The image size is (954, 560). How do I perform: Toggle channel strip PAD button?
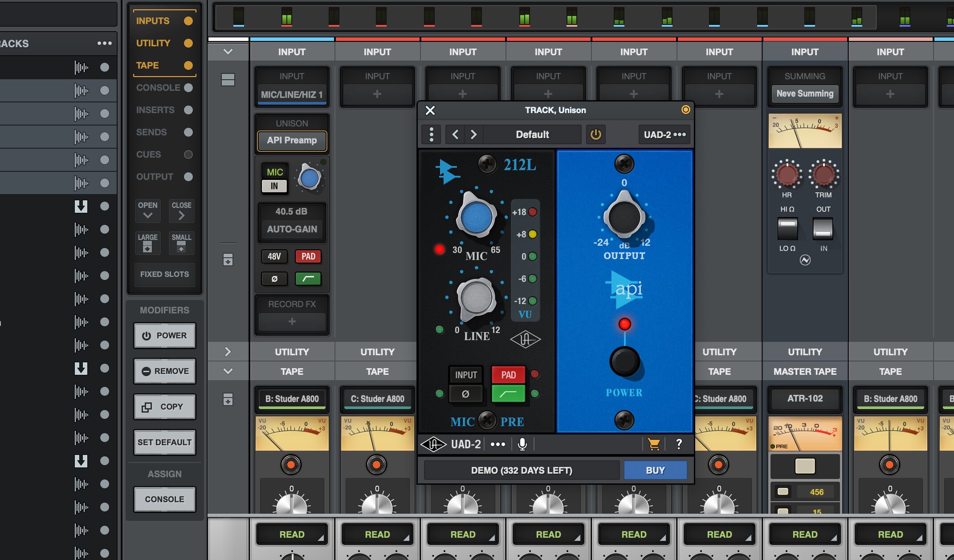point(308,256)
